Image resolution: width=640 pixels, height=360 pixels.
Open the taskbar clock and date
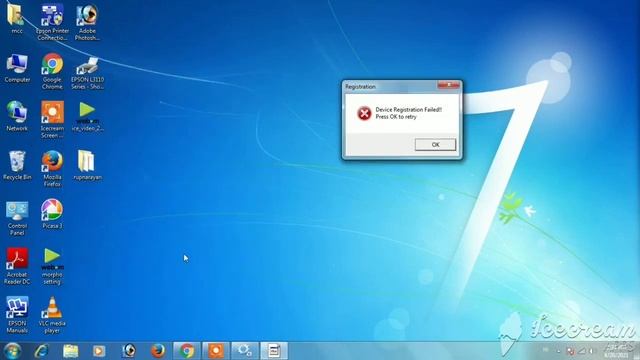coord(617,351)
